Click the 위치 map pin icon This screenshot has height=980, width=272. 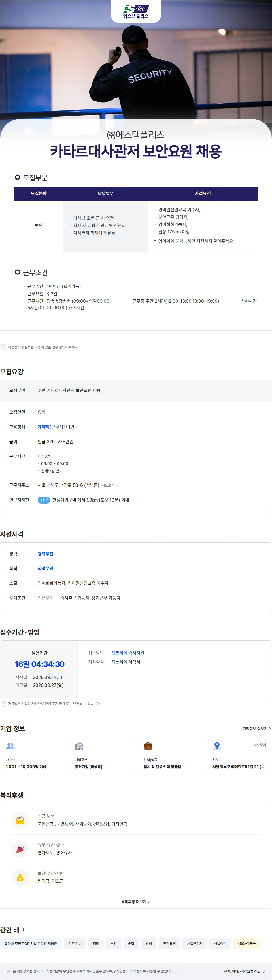pyautogui.click(x=217, y=746)
